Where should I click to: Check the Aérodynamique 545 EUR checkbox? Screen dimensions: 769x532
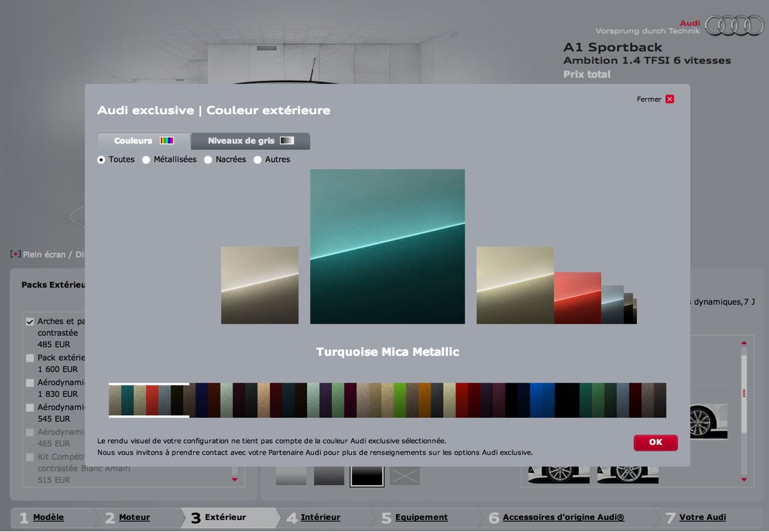[x=30, y=408]
